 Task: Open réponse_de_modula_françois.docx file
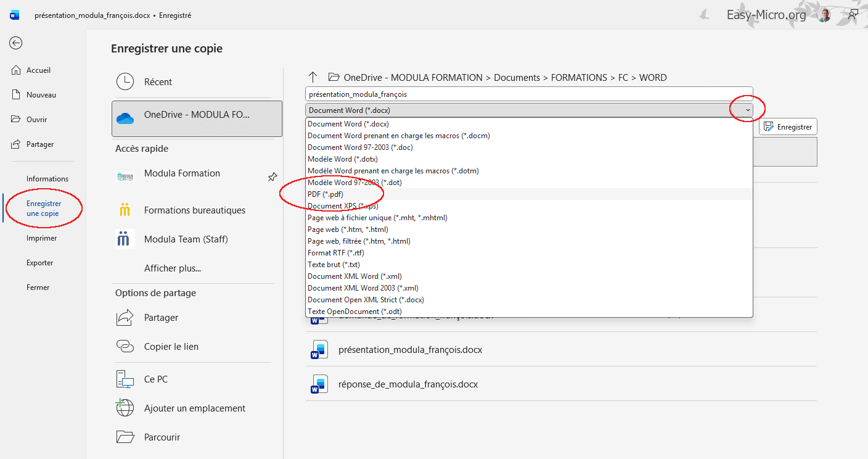[x=407, y=384]
